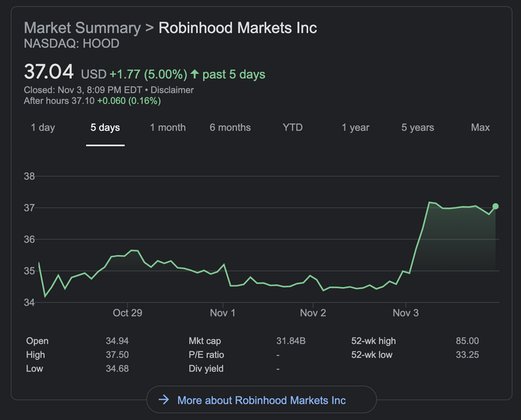The image size is (521, 420).
Task: Click the 37.04 current price
Action: (x=49, y=72)
